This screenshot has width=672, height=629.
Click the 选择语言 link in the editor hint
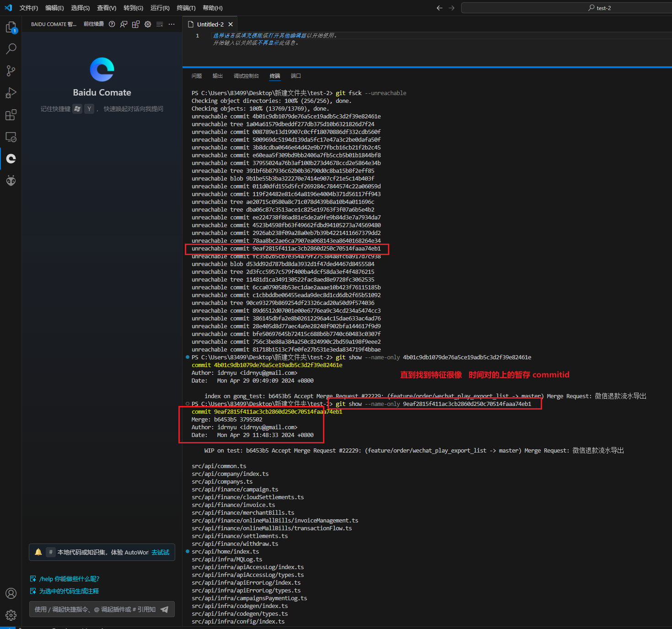(x=225, y=35)
